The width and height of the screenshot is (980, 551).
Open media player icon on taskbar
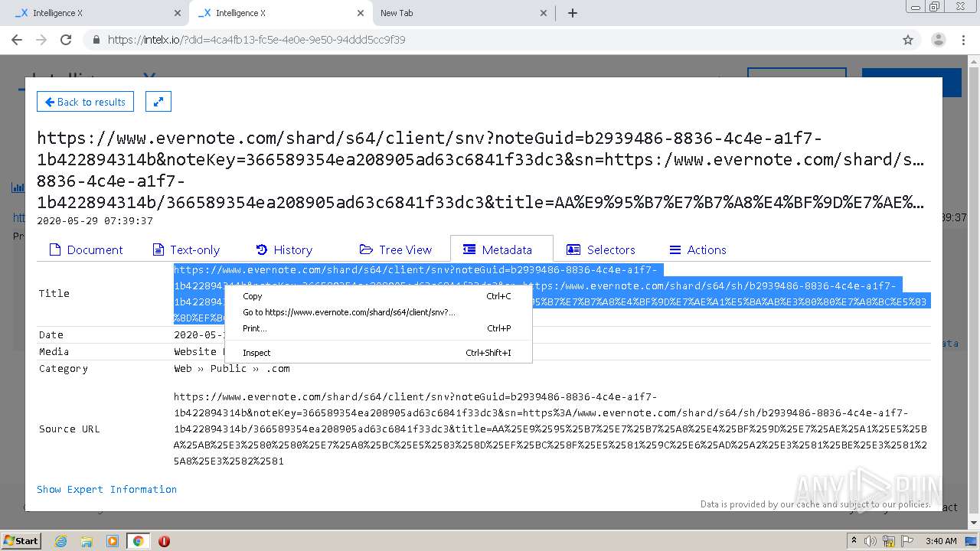coord(113,541)
